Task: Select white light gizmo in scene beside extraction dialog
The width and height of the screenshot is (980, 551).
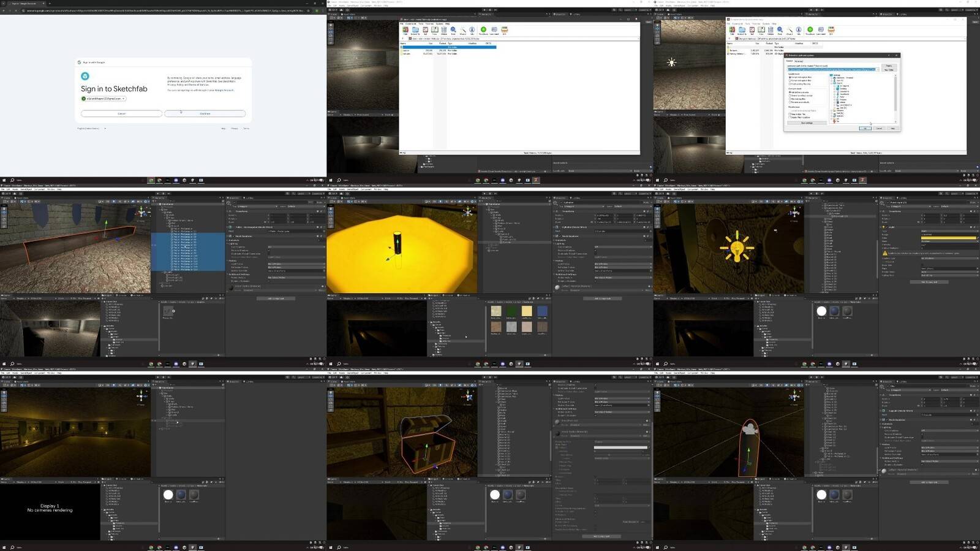Action: (672, 62)
